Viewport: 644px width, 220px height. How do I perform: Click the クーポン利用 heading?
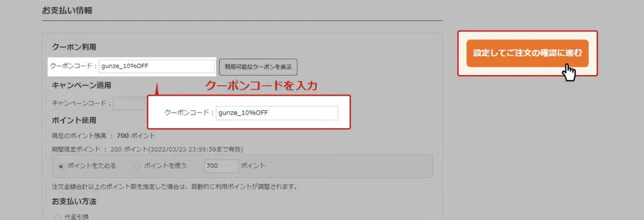74,47
